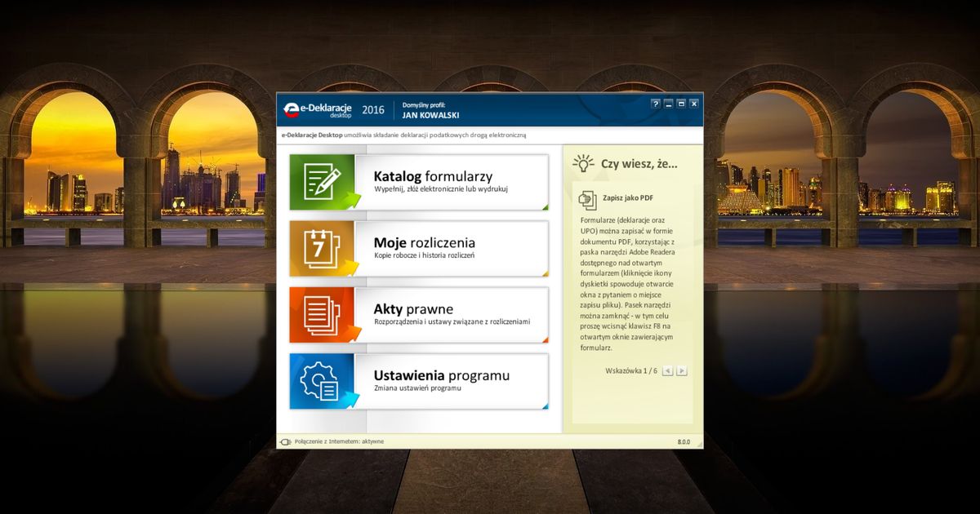Open the Katalog formularzy title
980x514 pixels.
click(x=433, y=176)
